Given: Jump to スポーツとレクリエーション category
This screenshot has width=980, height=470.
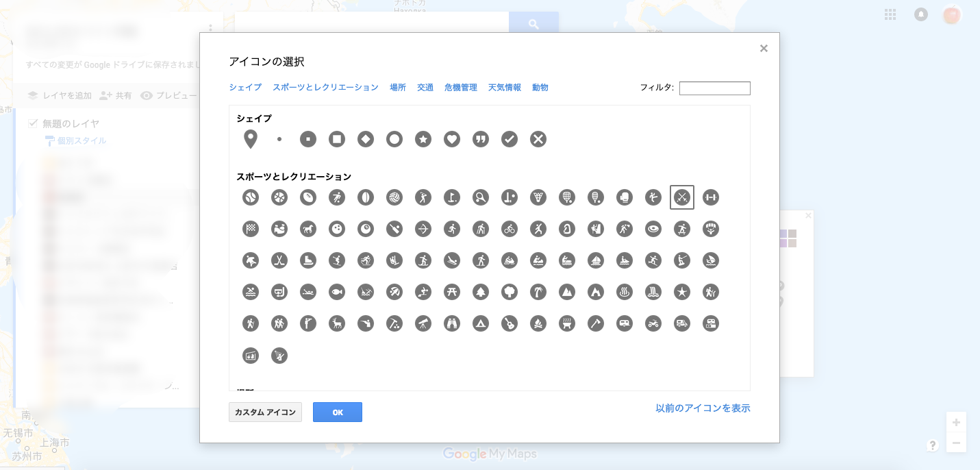Looking at the screenshot, I should [x=325, y=88].
